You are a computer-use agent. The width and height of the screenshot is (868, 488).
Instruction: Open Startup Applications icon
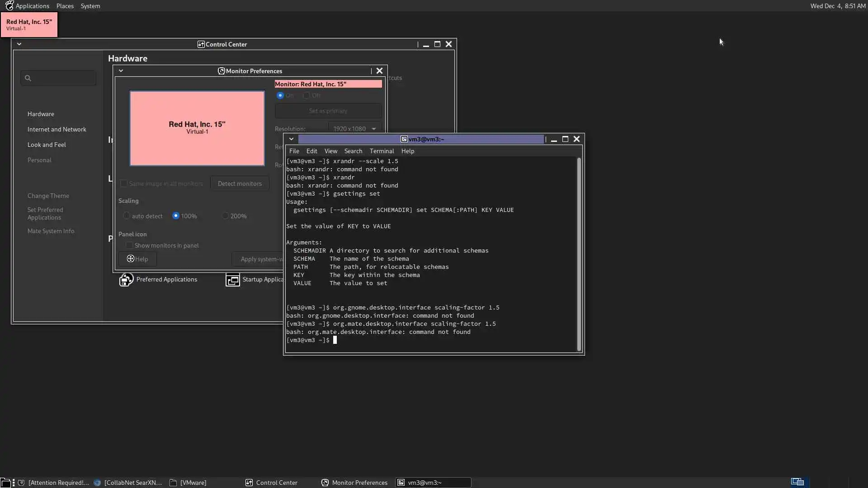point(232,280)
